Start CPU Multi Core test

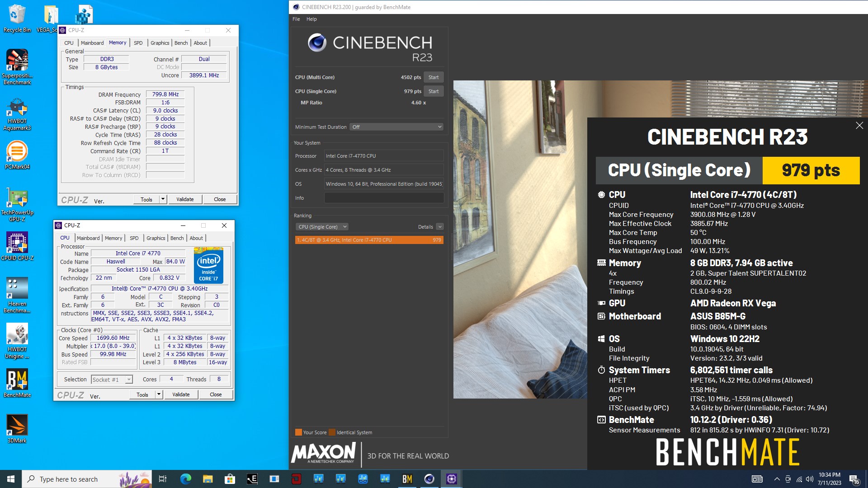434,77
